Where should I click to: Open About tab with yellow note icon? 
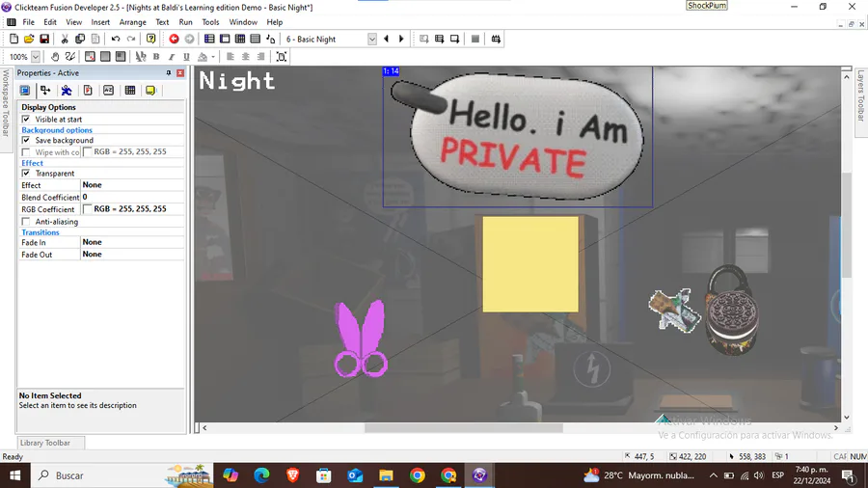(x=150, y=91)
